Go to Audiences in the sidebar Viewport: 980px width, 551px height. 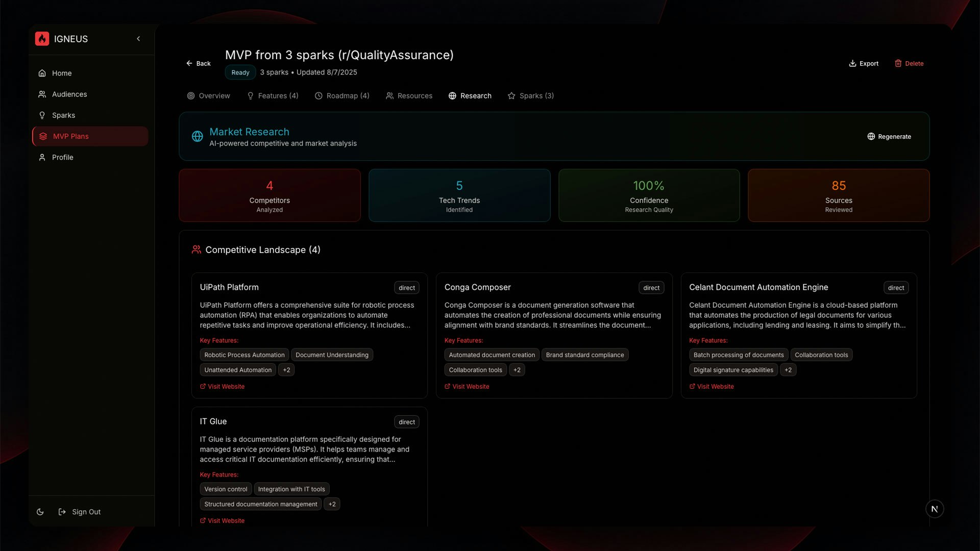(90, 94)
